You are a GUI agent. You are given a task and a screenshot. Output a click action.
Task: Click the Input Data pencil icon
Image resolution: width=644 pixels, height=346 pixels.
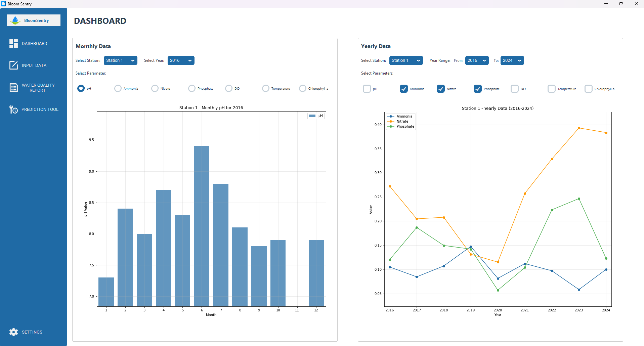tap(13, 65)
